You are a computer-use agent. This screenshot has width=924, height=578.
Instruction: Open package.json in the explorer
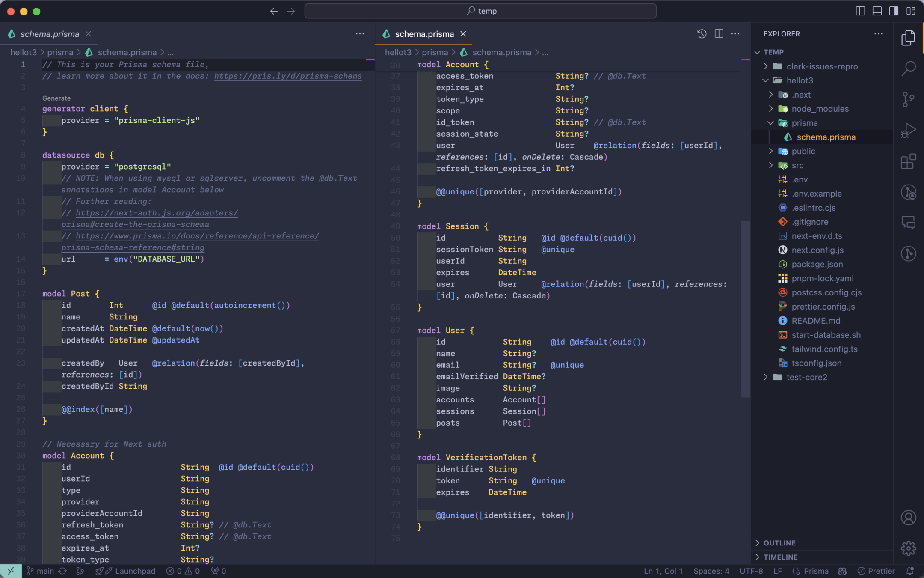coord(817,264)
